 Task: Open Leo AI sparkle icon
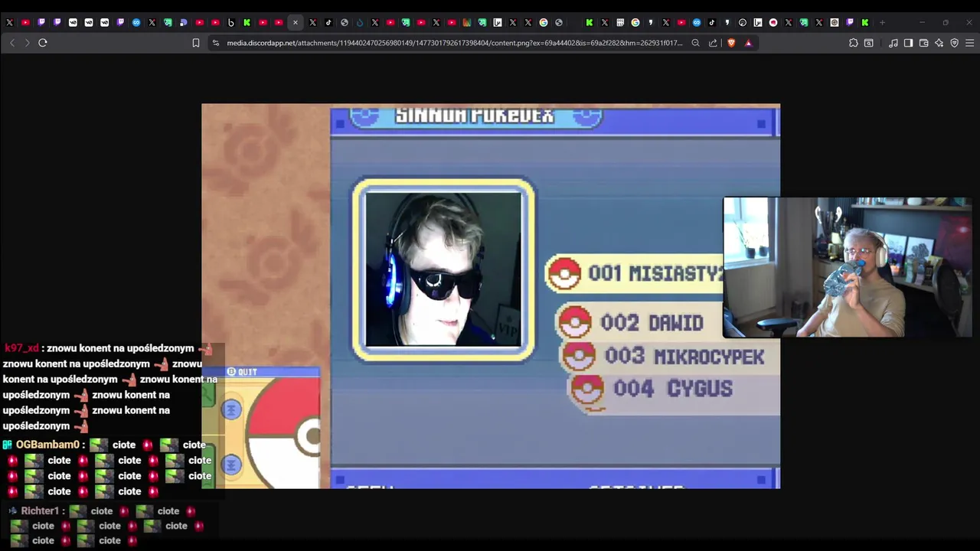point(939,43)
